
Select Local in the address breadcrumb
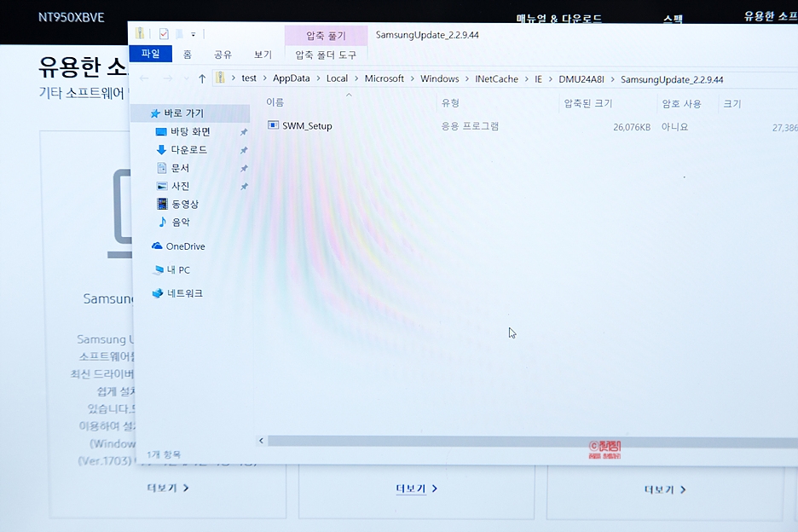pyautogui.click(x=337, y=78)
